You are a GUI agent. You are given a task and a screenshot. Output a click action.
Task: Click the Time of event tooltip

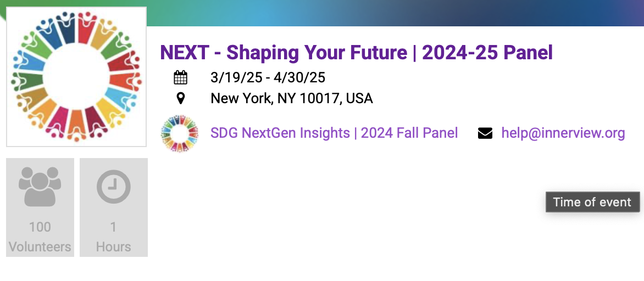coord(592,202)
